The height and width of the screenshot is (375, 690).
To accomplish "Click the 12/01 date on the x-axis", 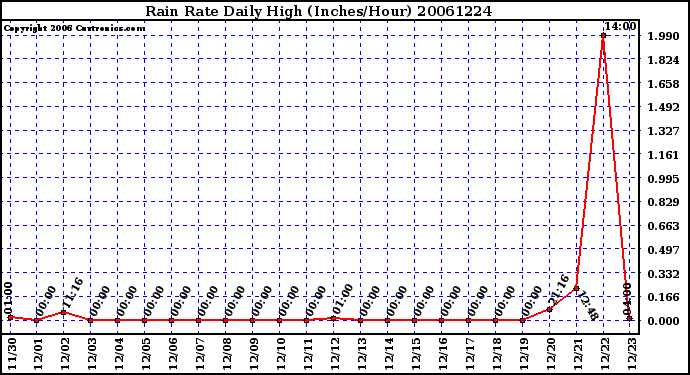I will pyautogui.click(x=38, y=354).
